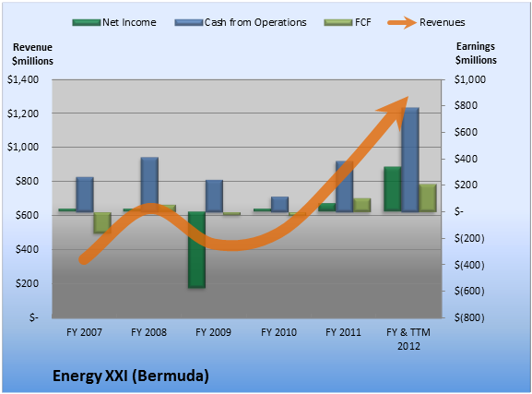Viewport: 532px width, 394px height.
Task: Select FY 2010 Cash from Operations blue bar
Action: click(279, 205)
